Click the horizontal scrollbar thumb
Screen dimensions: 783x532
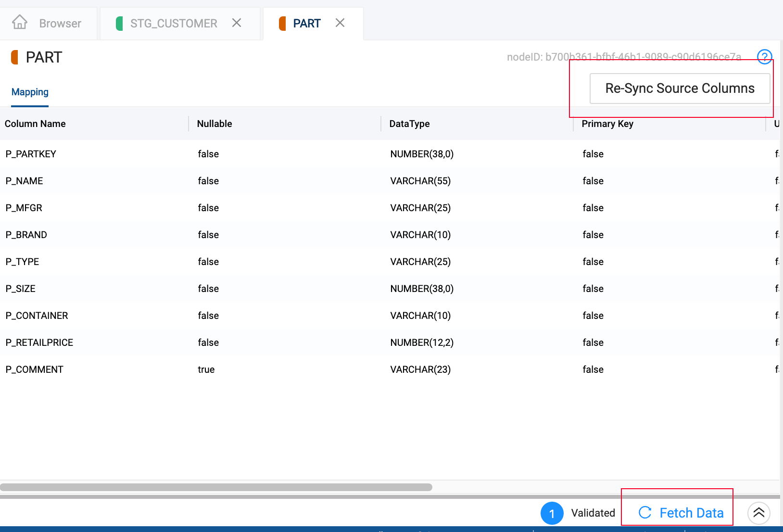click(x=216, y=487)
